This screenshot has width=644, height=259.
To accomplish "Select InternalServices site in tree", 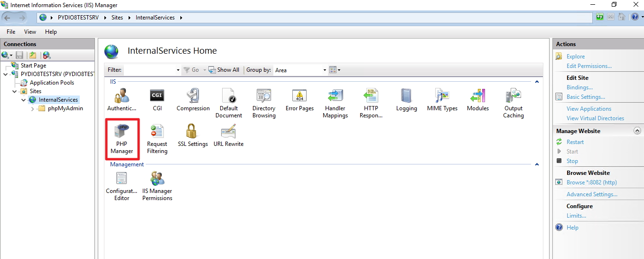I will click(58, 100).
